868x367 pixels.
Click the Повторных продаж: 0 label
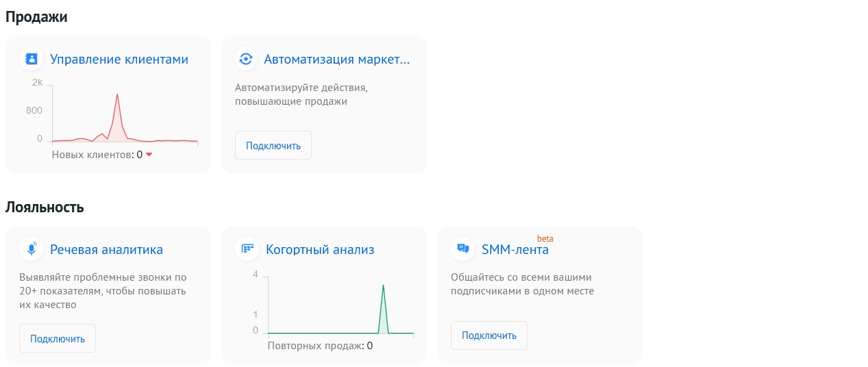click(x=320, y=346)
